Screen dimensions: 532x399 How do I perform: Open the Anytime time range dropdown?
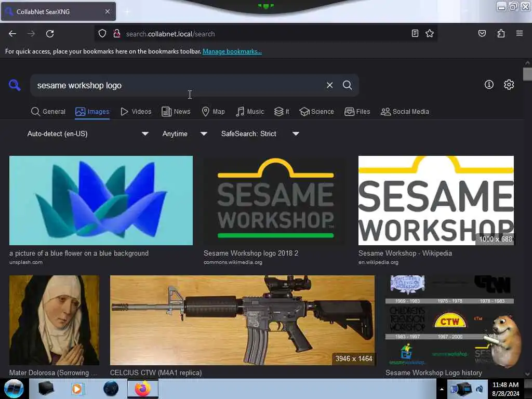click(x=184, y=134)
